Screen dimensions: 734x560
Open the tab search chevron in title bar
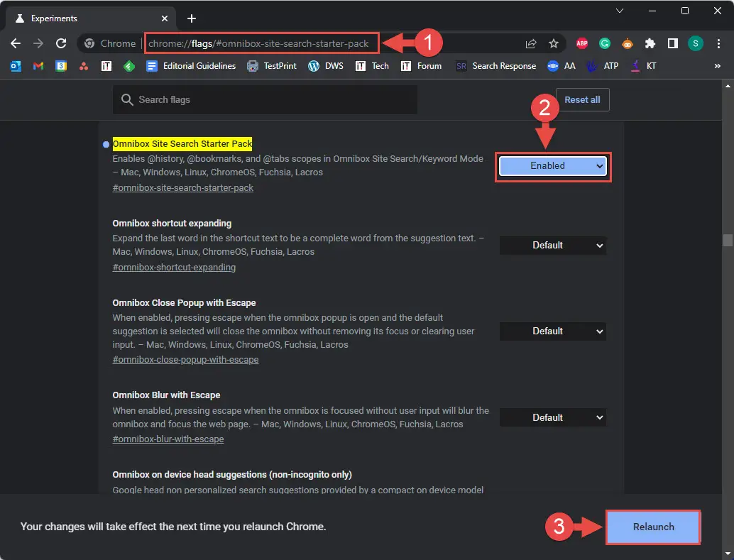(619, 11)
